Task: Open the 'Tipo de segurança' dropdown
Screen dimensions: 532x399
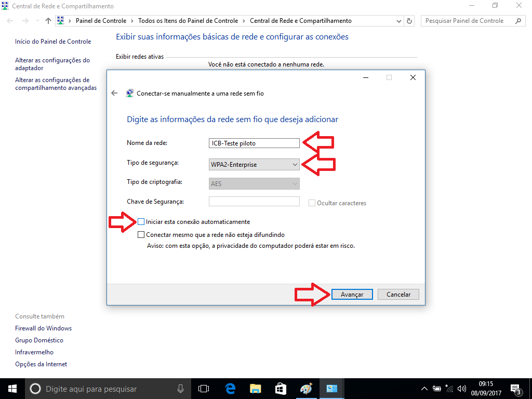Action: [254, 165]
